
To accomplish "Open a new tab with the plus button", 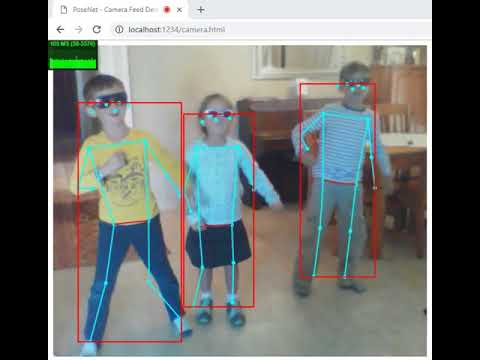I will [x=201, y=10].
